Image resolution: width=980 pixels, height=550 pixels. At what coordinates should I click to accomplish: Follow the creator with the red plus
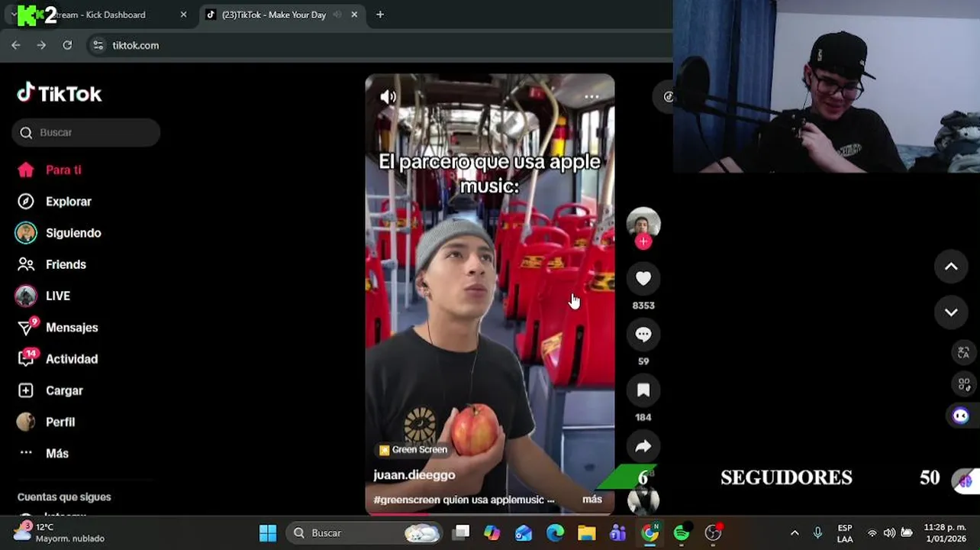pos(643,242)
